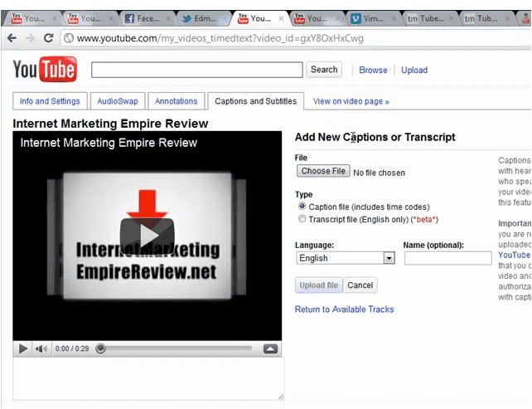Click the browser forward arrow
The image size is (532, 409).
30,38
